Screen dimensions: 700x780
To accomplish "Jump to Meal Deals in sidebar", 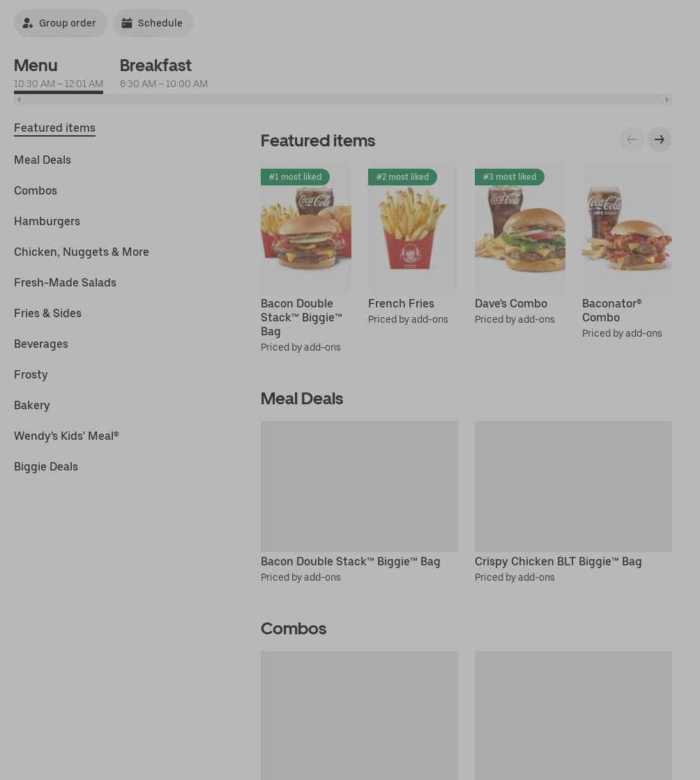I will point(43,160).
